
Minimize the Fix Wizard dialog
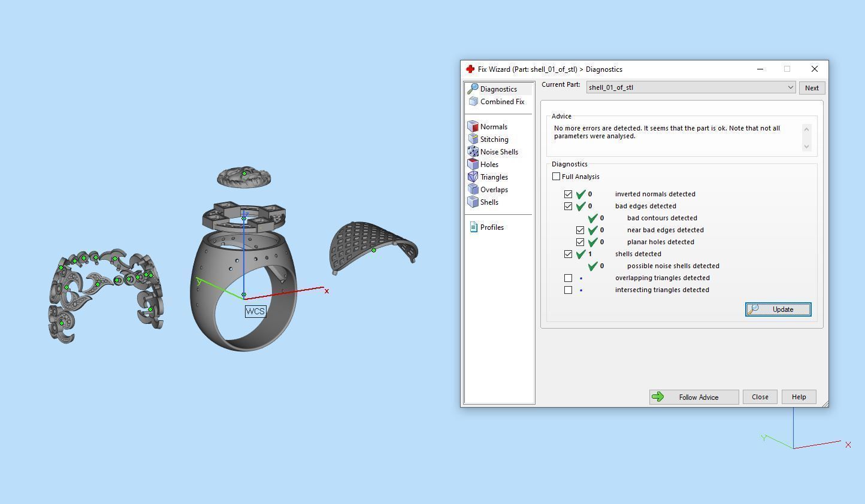tap(760, 69)
